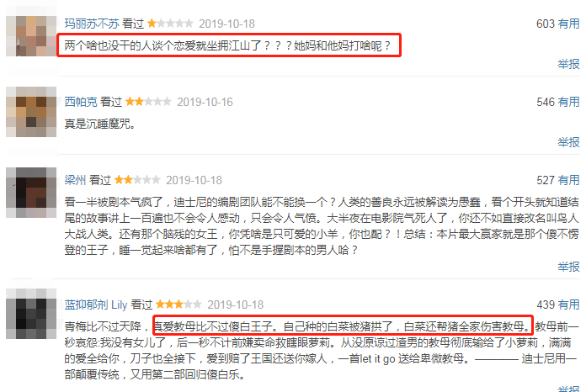The width and height of the screenshot is (586, 392).
Task: Report 玛丽苏不苏's review via 举报
Action: point(568,64)
